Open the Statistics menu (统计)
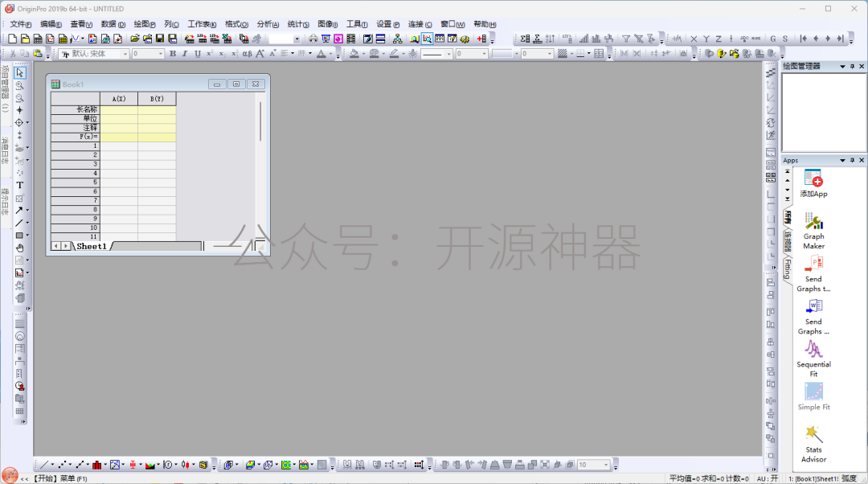Screen dimensions: 868x484 click(298, 24)
